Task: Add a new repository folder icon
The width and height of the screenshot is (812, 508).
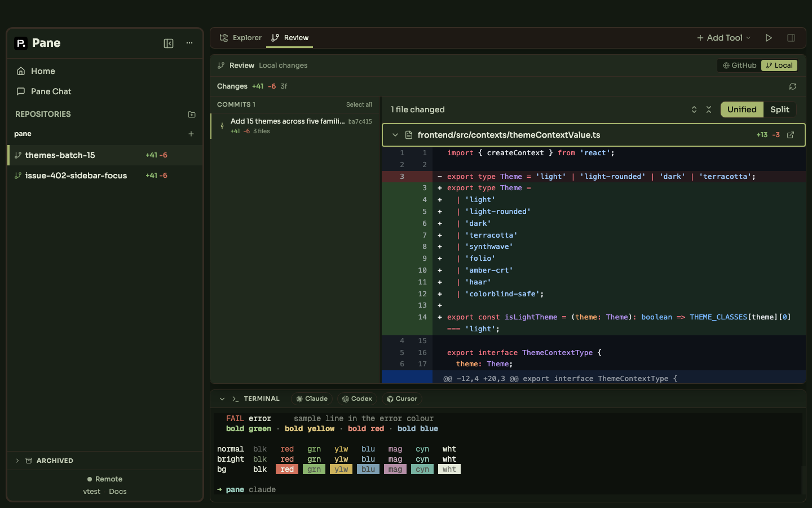Action: click(x=192, y=114)
